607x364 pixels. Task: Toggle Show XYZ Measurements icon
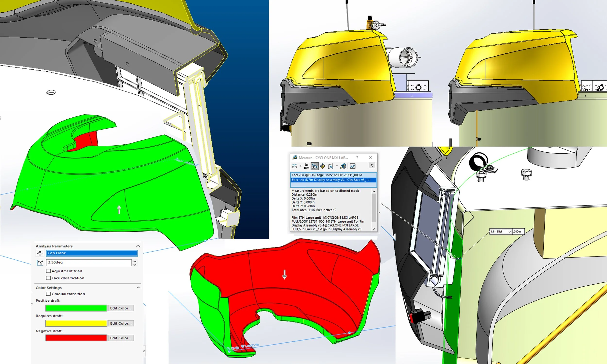[x=314, y=166]
